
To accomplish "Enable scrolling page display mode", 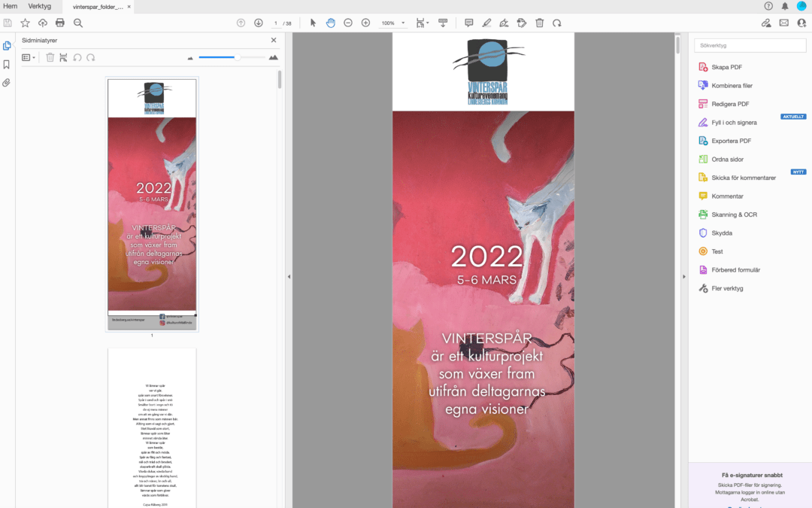I will (443, 23).
